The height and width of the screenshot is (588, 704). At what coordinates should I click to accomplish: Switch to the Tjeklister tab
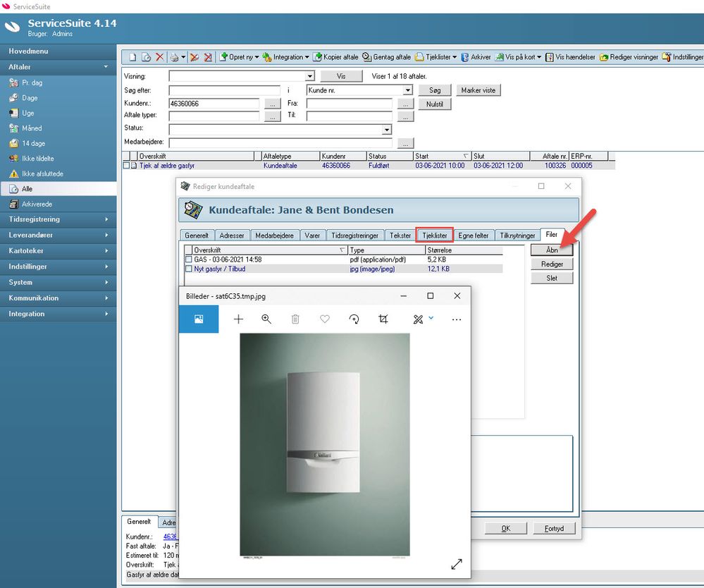click(435, 235)
